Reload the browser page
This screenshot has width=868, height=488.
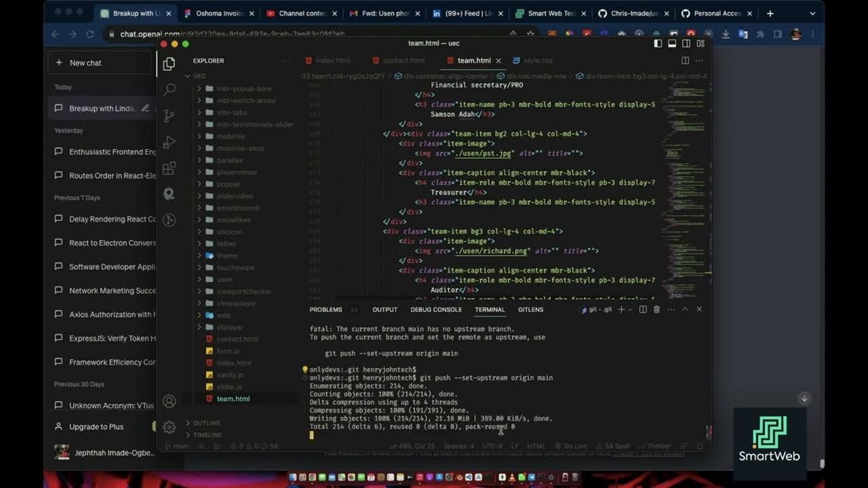(90, 34)
